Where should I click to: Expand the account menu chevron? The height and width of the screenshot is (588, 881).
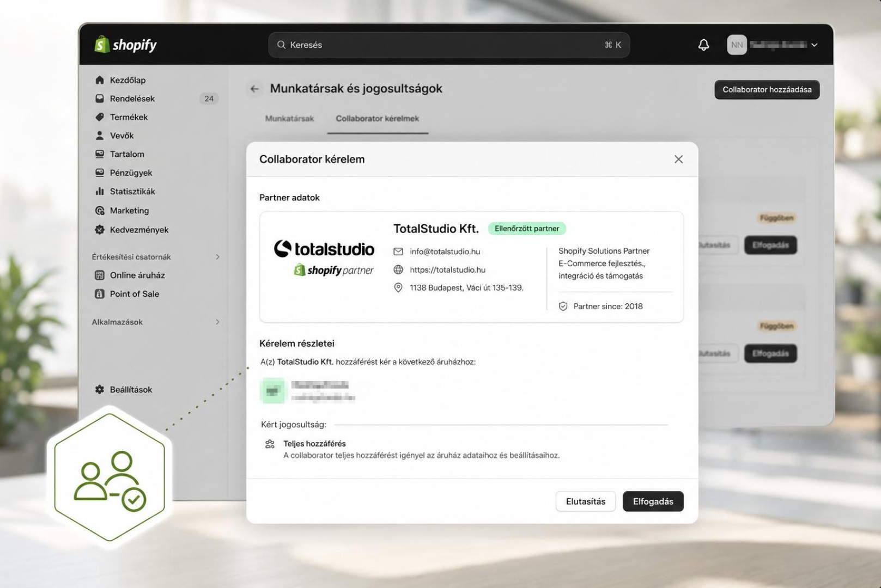[814, 45]
